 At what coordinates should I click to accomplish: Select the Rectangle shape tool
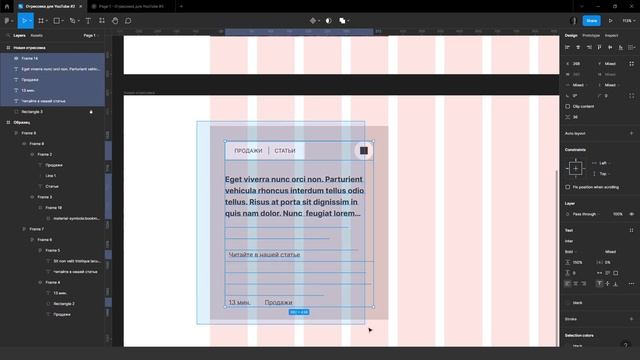[x=57, y=21]
